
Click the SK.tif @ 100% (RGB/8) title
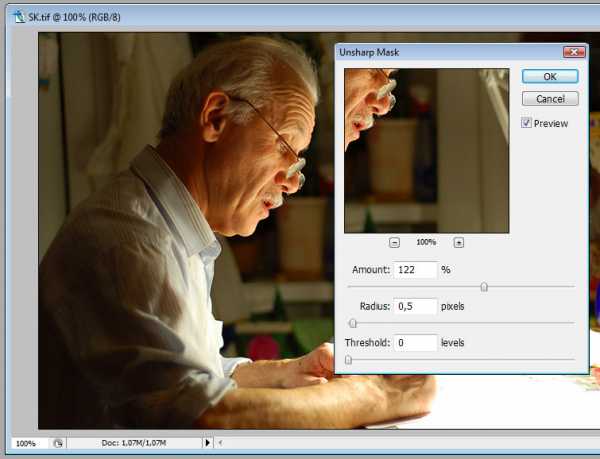(74, 17)
